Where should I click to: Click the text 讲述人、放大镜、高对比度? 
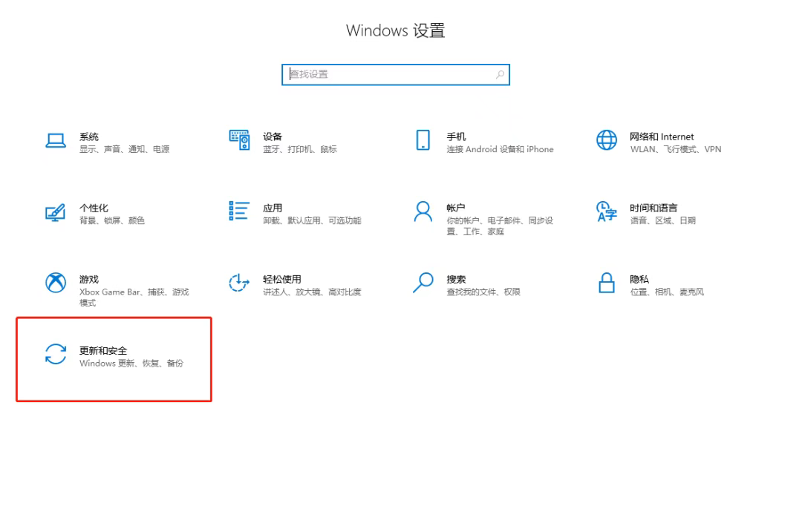coord(312,292)
